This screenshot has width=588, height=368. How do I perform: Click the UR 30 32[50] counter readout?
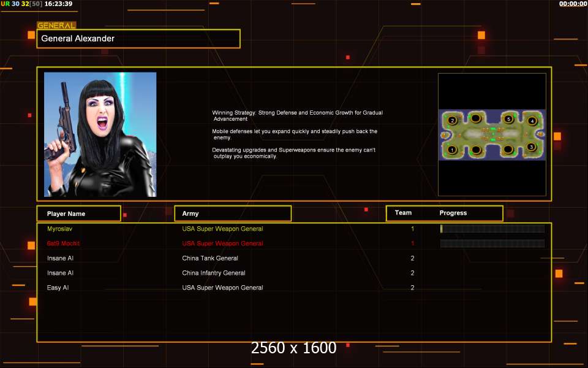pyautogui.click(x=22, y=4)
